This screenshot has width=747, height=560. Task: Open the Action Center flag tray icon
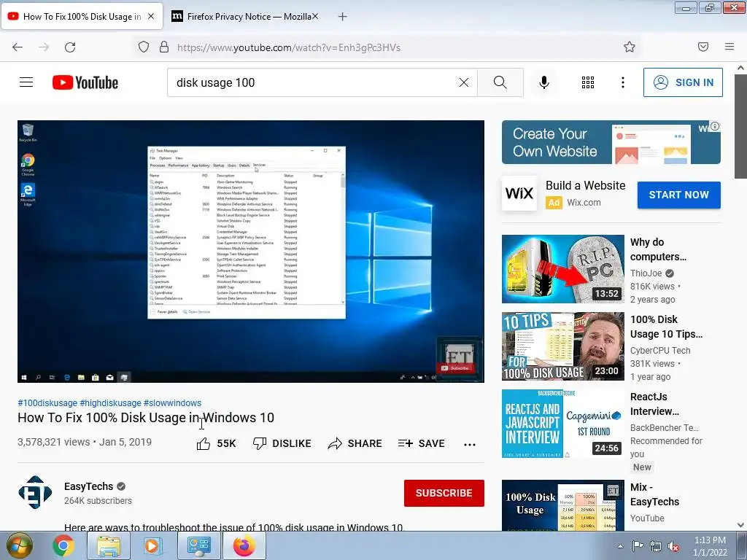[x=638, y=546]
